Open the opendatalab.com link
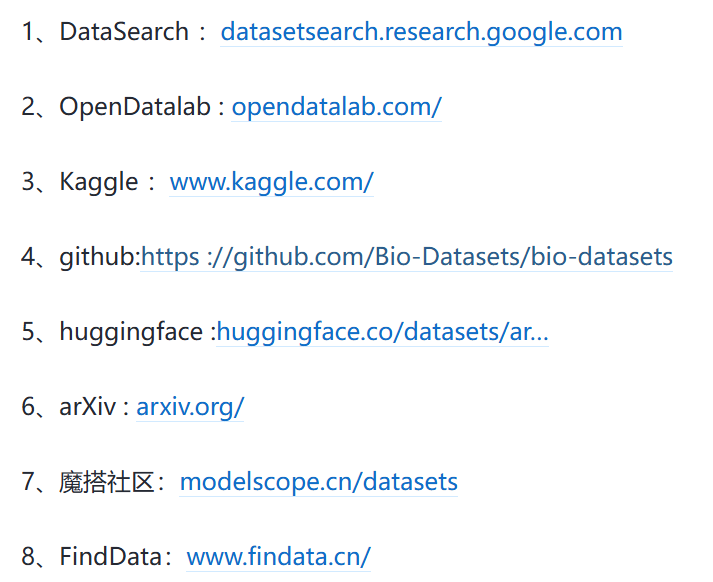Screen dimensions: 713x582 [336, 107]
